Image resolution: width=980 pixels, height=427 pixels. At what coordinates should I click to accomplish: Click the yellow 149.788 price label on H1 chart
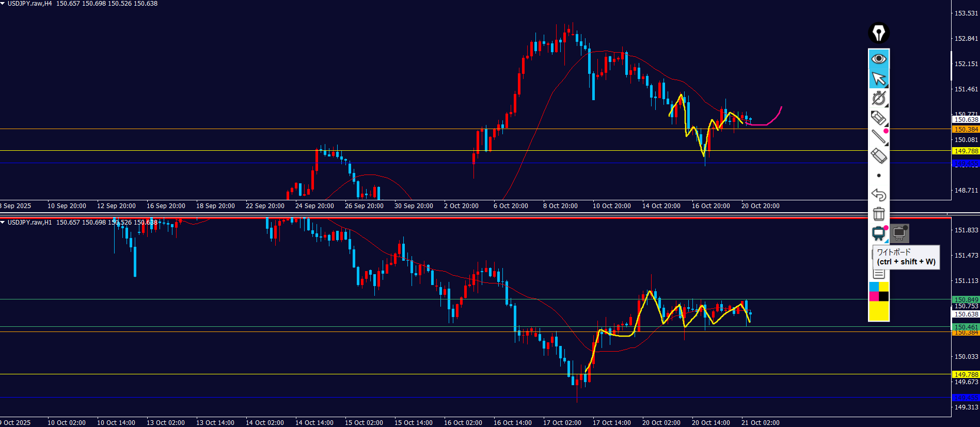[x=966, y=374]
